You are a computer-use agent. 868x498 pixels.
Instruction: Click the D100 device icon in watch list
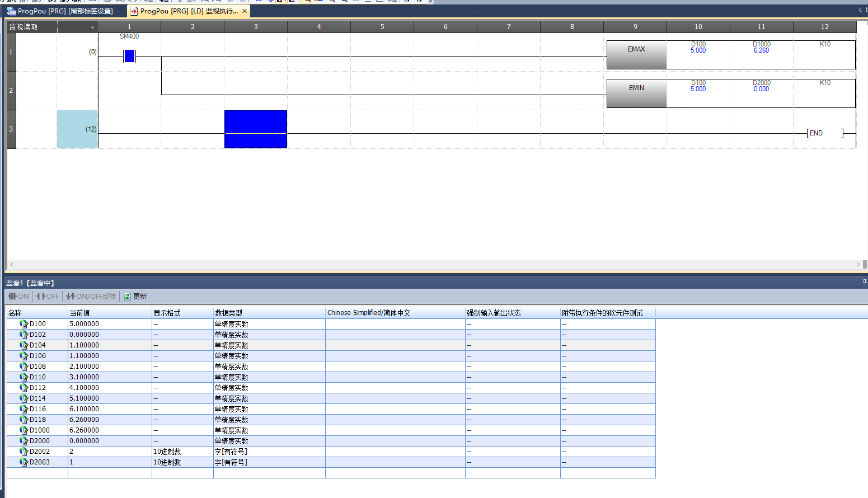pyautogui.click(x=24, y=324)
